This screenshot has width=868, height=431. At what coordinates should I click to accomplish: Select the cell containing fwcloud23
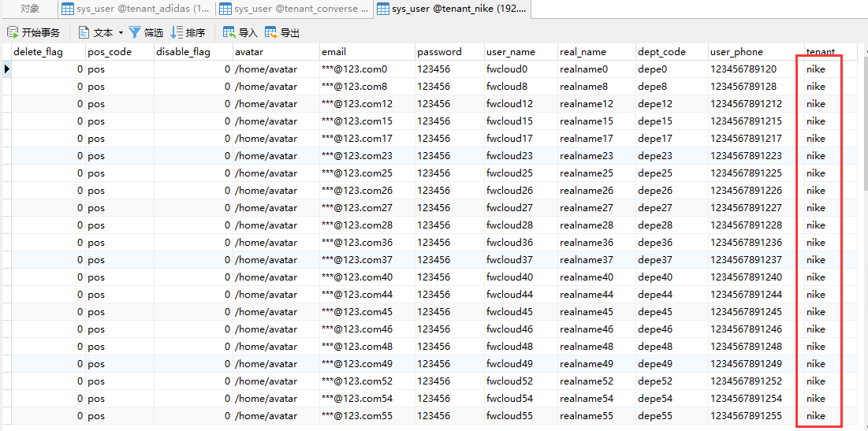[509, 156]
